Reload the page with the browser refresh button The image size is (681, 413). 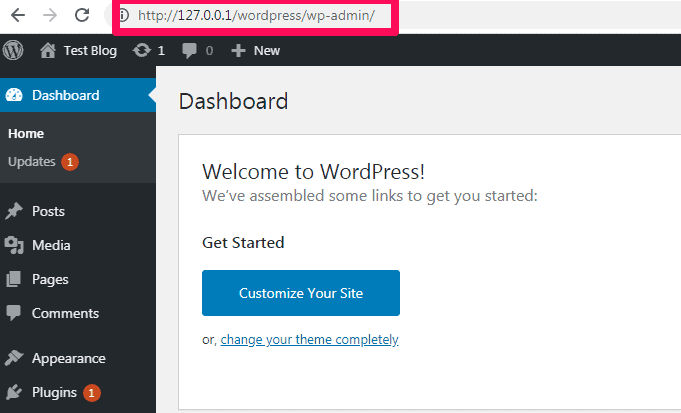(82, 15)
